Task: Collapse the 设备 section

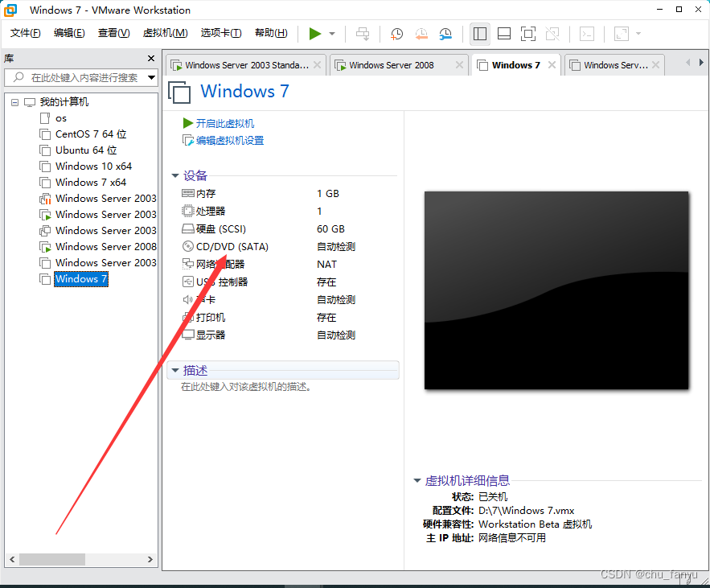Action: coord(175,175)
